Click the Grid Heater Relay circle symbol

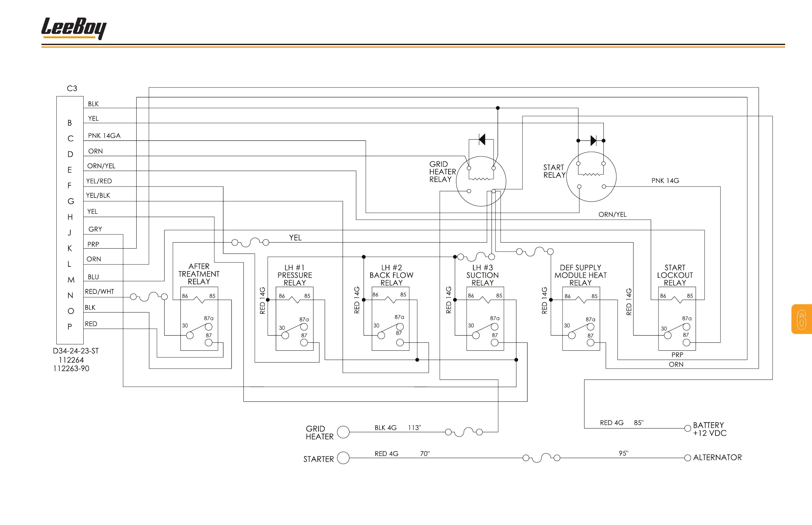coord(481,181)
